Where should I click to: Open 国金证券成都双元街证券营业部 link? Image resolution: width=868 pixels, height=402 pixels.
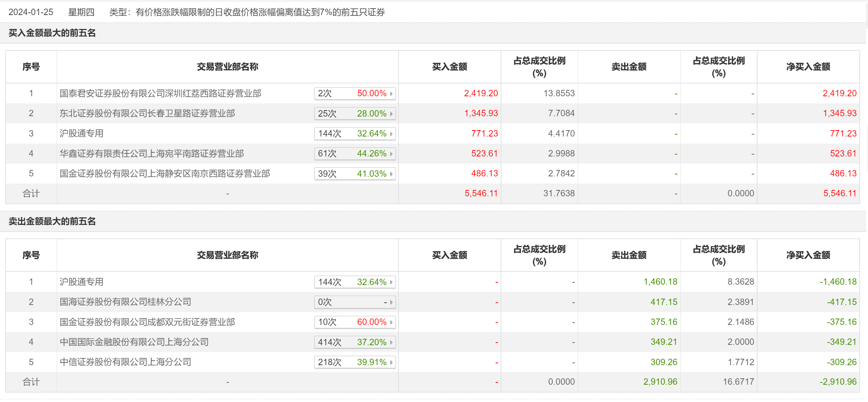[x=147, y=322]
